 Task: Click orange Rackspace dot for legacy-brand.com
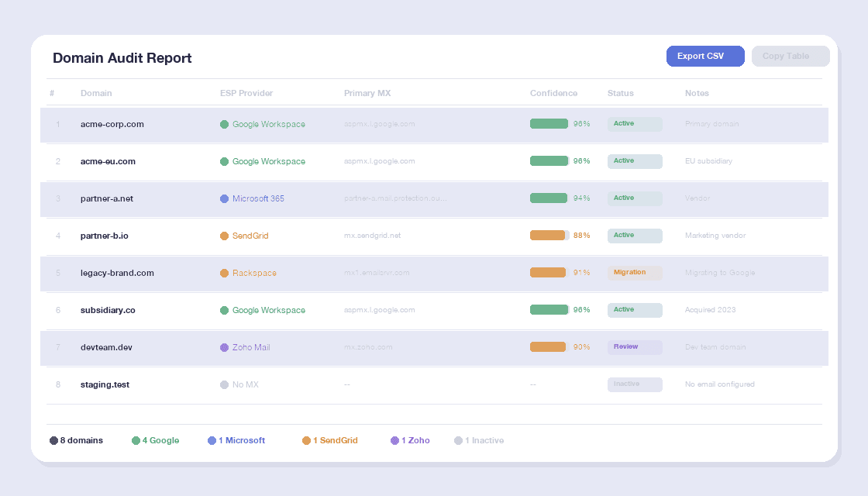tap(225, 273)
